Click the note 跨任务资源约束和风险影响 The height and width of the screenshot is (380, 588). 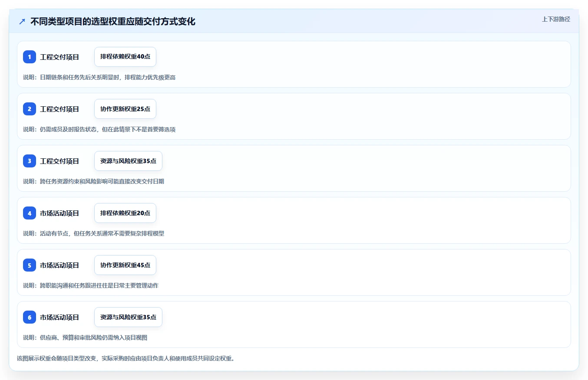point(93,181)
